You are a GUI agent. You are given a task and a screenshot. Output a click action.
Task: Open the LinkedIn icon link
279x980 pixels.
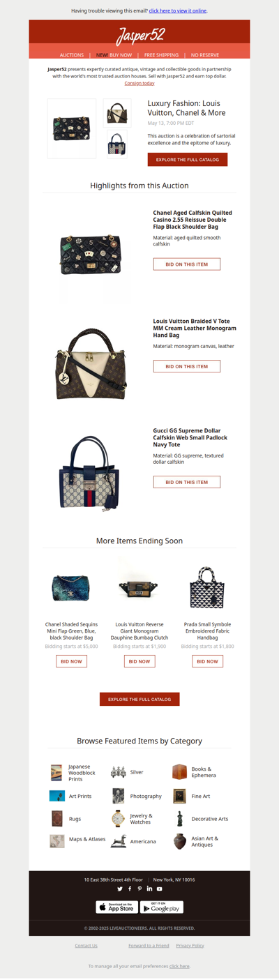(x=149, y=889)
